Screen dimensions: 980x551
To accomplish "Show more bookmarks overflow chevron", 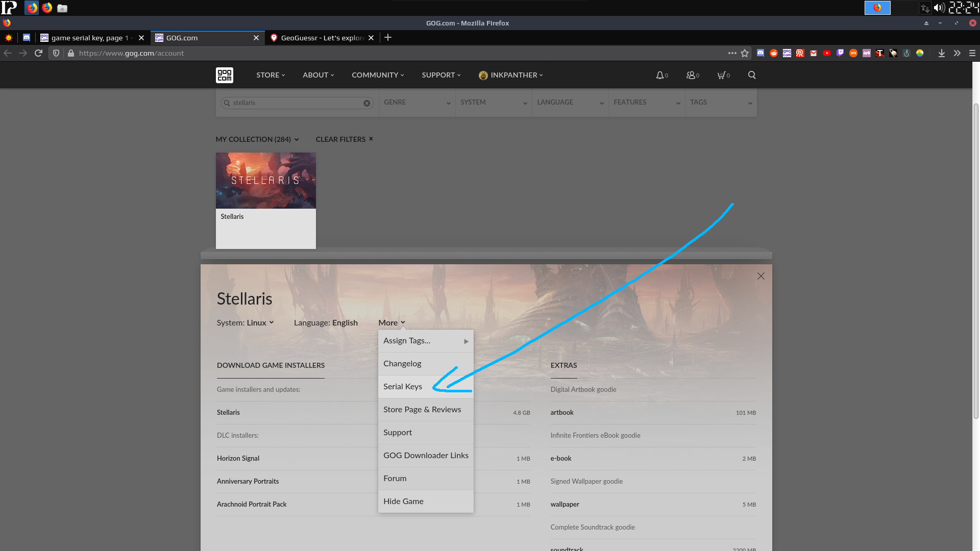I will point(957,53).
